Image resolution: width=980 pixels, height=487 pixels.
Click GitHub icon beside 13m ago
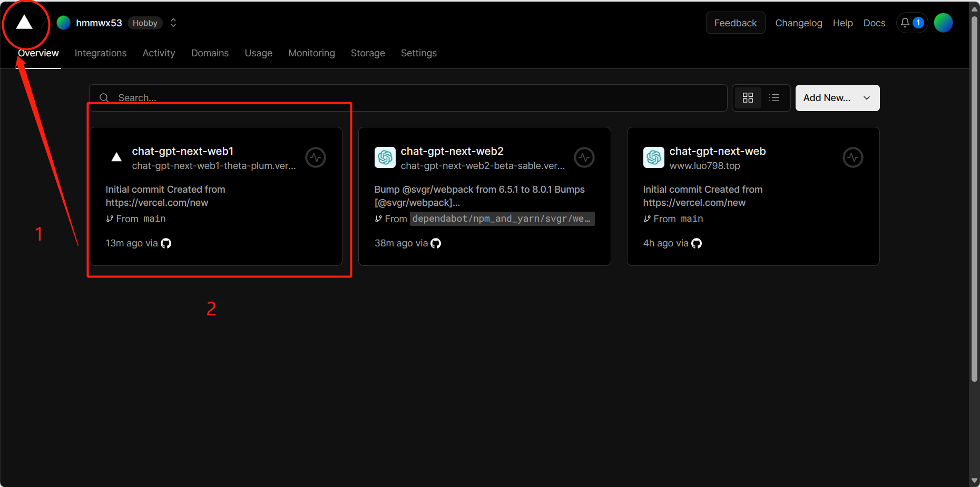point(166,243)
